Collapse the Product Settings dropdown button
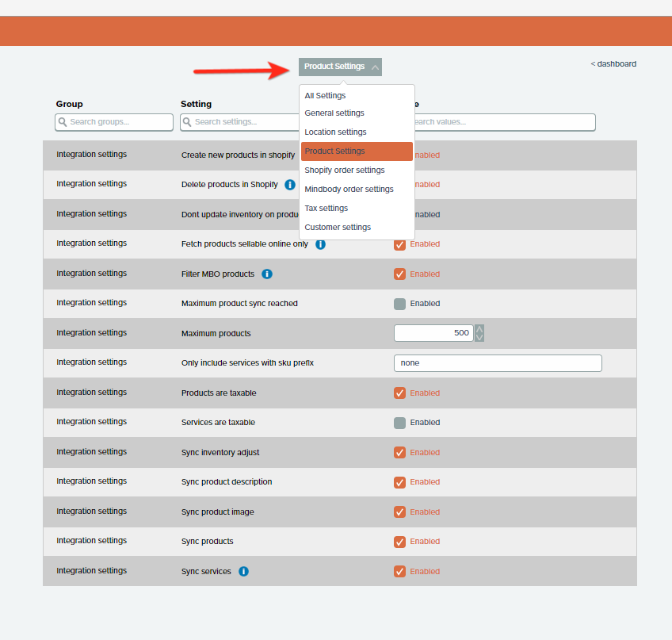Viewport: 672px width, 640px height. (340, 67)
